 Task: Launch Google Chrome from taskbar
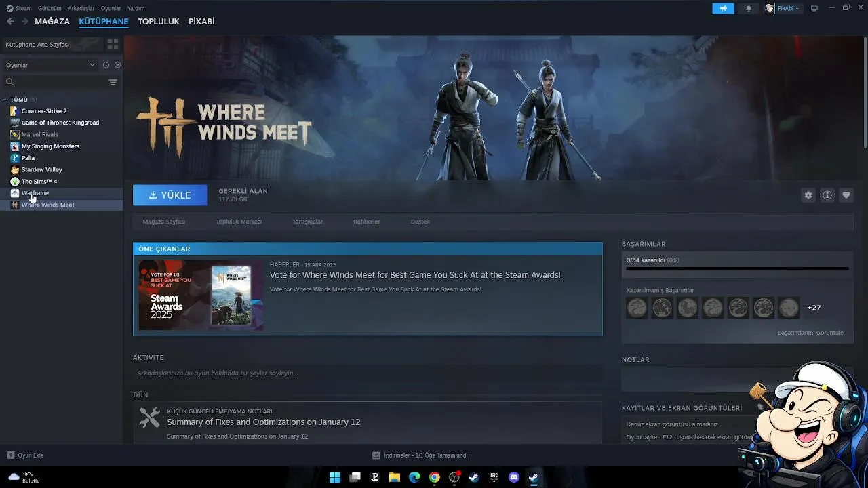pyautogui.click(x=435, y=477)
